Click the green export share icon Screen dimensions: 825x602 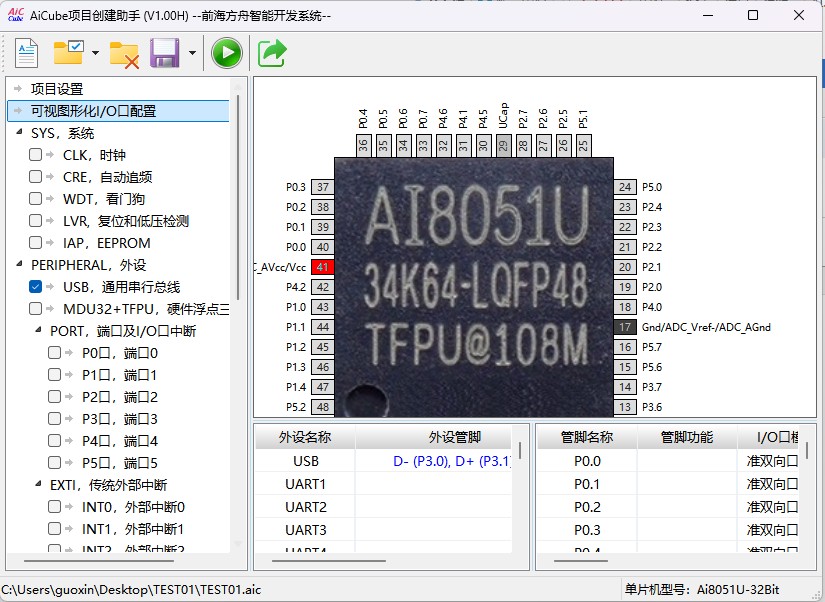272,53
